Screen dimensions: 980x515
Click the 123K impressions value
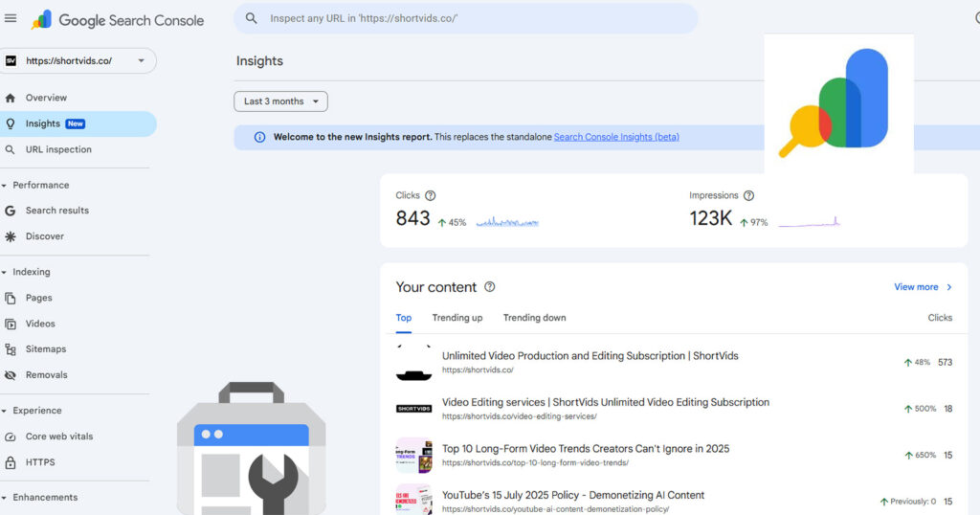tap(711, 219)
